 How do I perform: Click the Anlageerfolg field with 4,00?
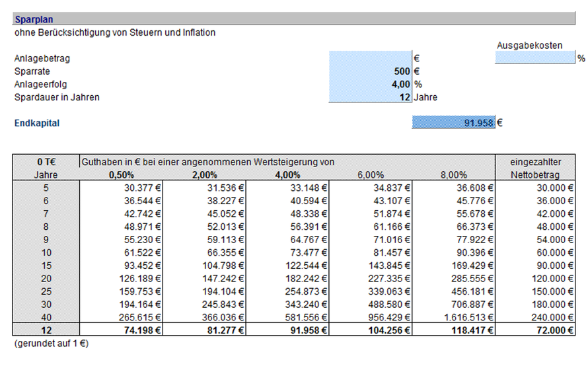click(369, 85)
